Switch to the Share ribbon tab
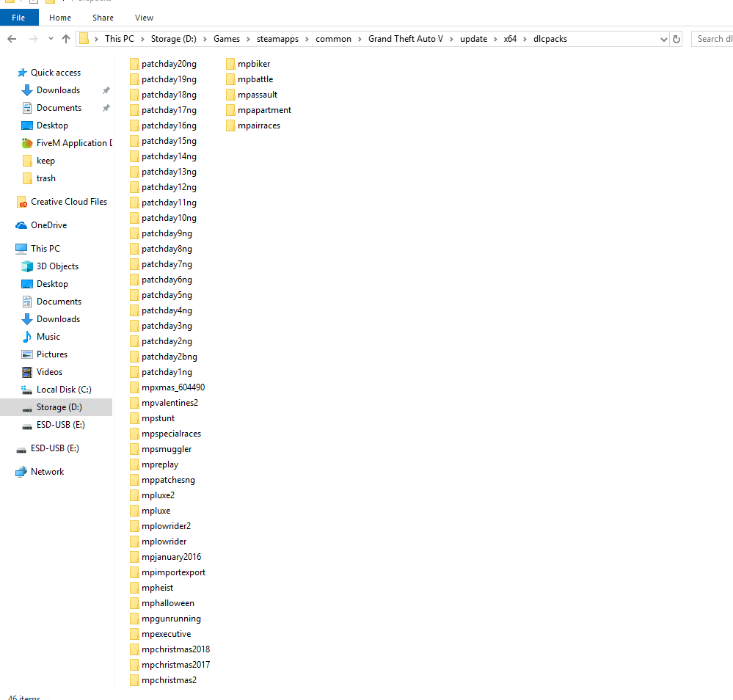Image resolution: width=733 pixels, height=700 pixels. pyautogui.click(x=103, y=18)
